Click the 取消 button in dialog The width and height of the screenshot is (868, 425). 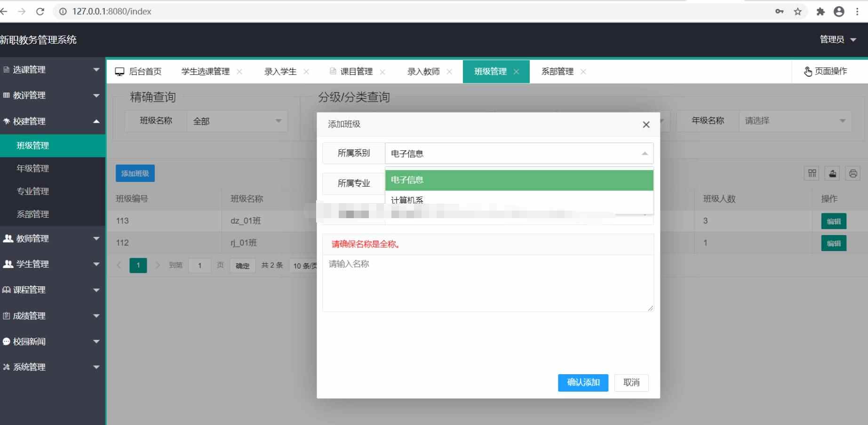click(631, 383)
